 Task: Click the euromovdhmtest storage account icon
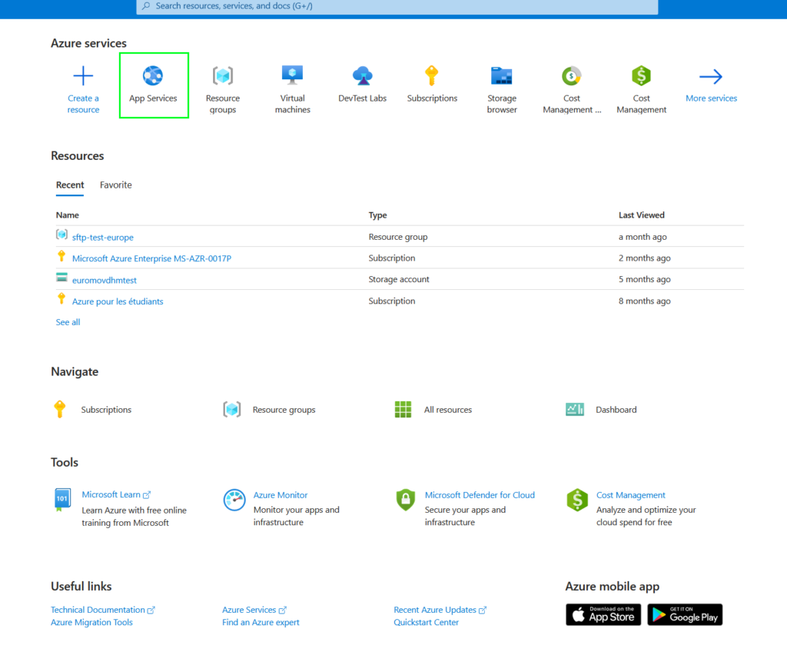(x=61, y=278)
